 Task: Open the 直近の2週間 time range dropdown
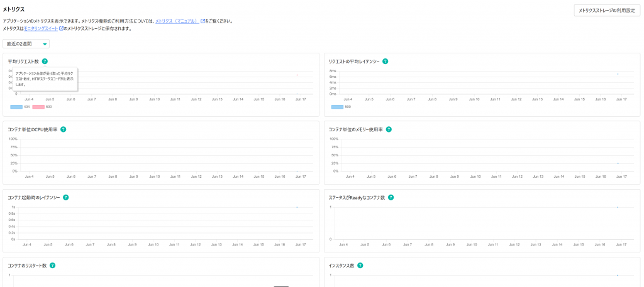tap(26, 44)
